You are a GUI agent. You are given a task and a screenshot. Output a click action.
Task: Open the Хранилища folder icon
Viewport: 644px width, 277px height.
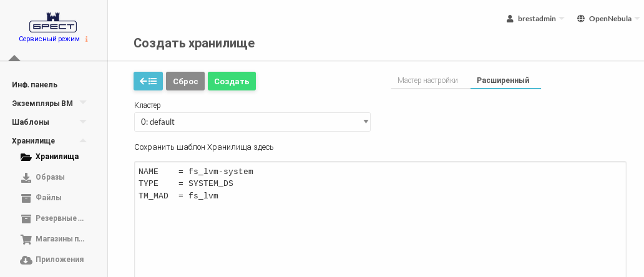(26, 157)
